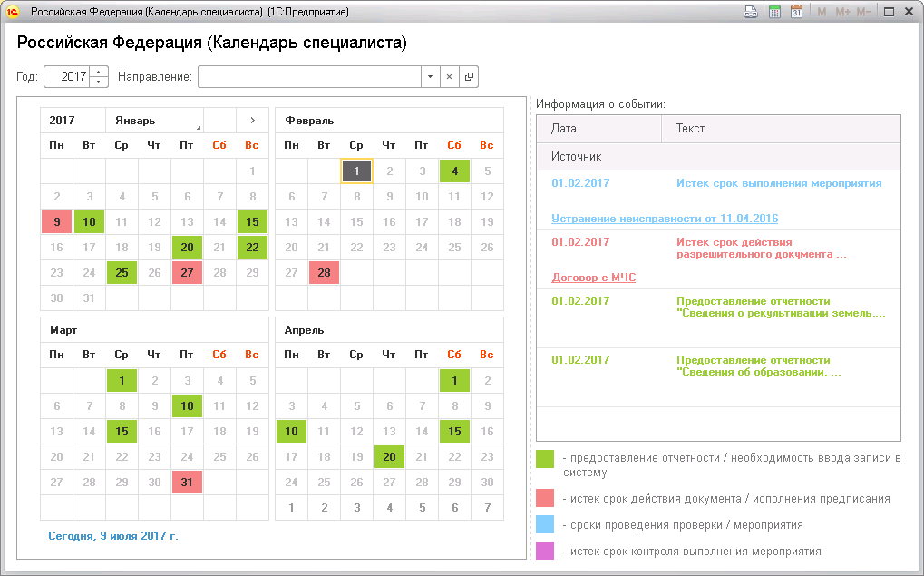
Task: Select January 27 red date
Action: [187, 272]
